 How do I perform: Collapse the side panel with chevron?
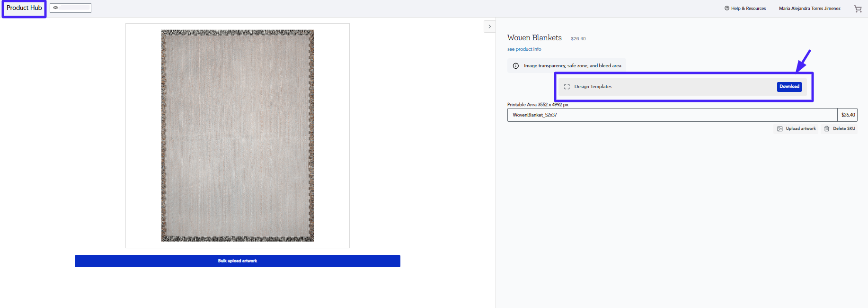tap(489, 27)
